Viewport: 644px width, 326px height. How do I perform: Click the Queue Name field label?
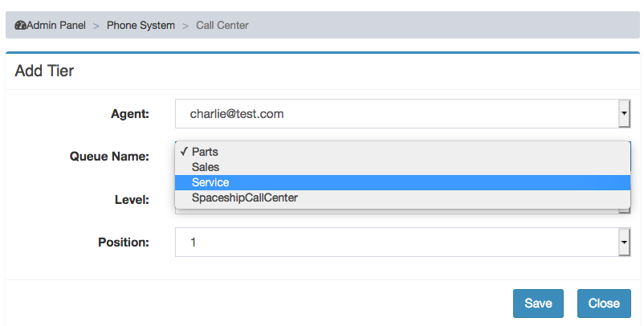(x=109, y=157)
